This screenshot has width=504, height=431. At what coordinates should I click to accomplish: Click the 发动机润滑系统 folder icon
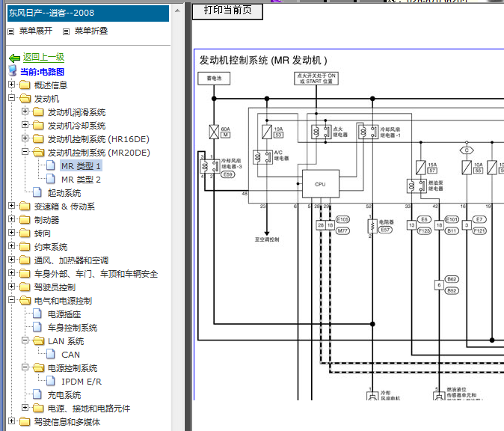[x=38, y=112]
